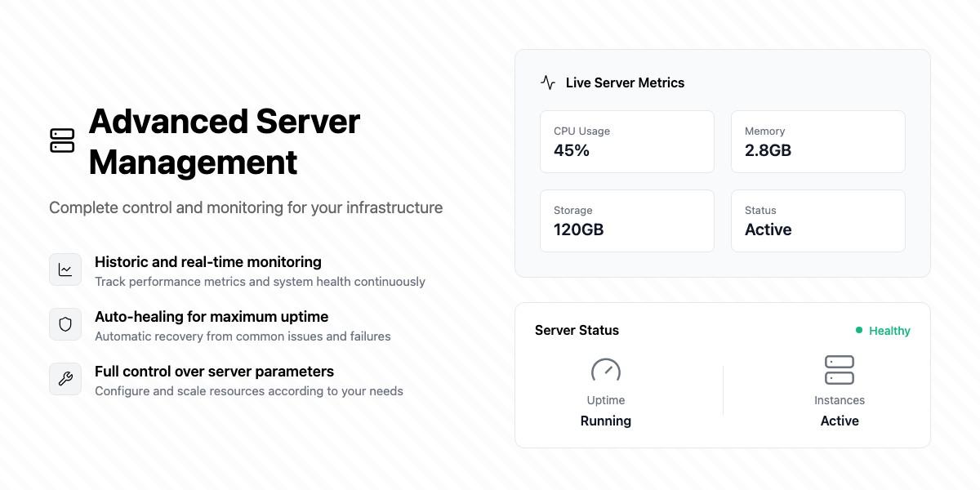Click the Advanced Server Management heading
Viewport: 980px width, 490px height.
[225, 141]
